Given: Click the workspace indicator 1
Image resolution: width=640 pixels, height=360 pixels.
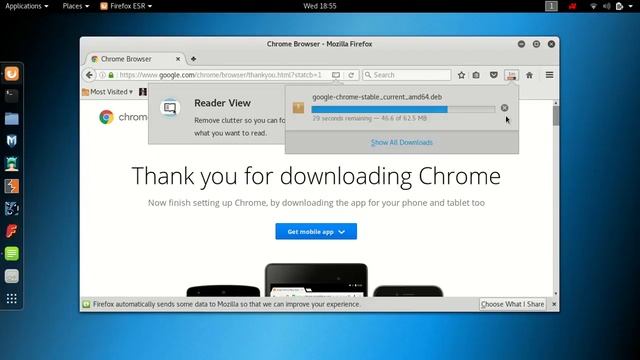Looking at the screenshot, I should pos(551,6).
